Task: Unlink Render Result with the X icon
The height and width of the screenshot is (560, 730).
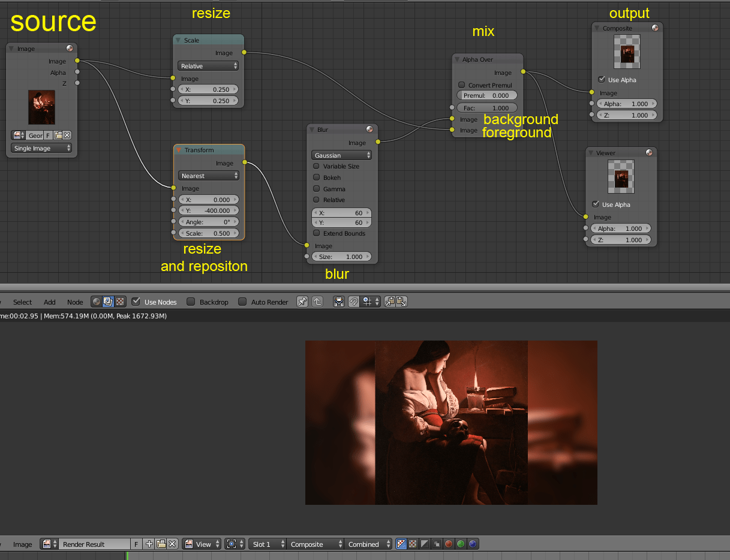Action: [x=172, y=544]
